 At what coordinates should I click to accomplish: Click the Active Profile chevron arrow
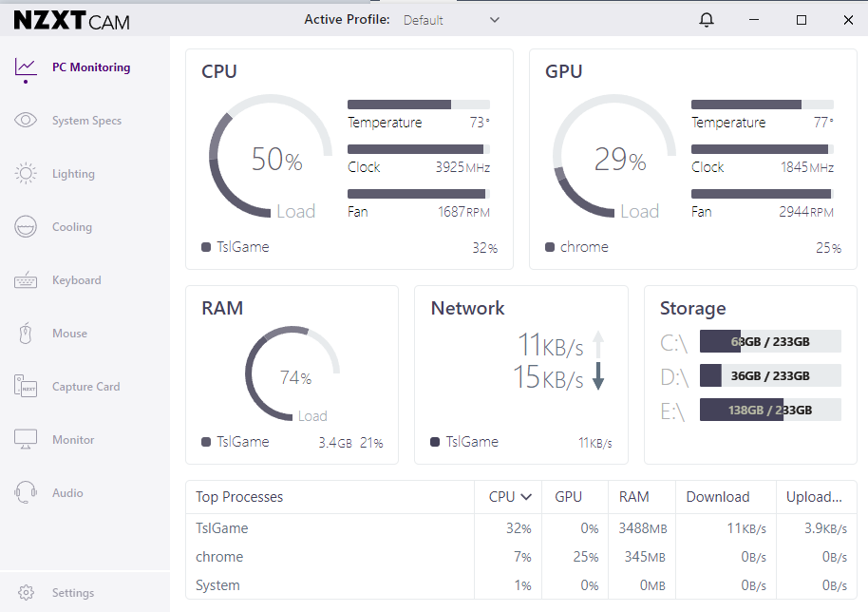495,20
